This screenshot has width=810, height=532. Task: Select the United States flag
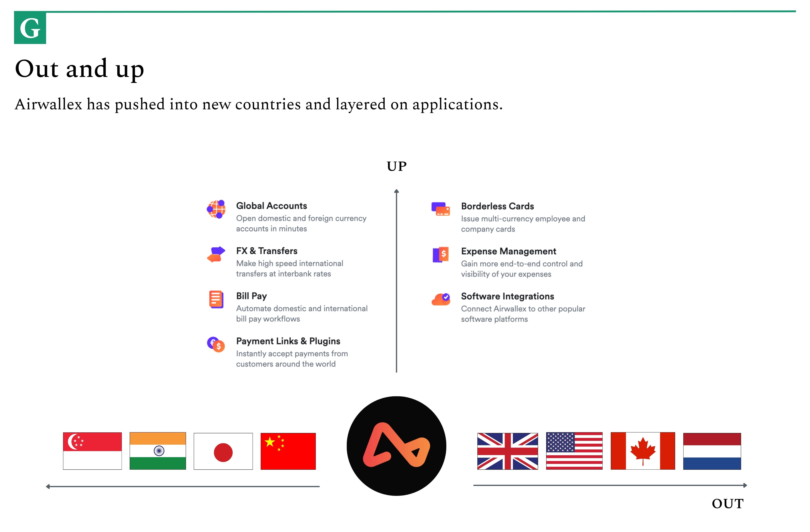click(574, 451)
